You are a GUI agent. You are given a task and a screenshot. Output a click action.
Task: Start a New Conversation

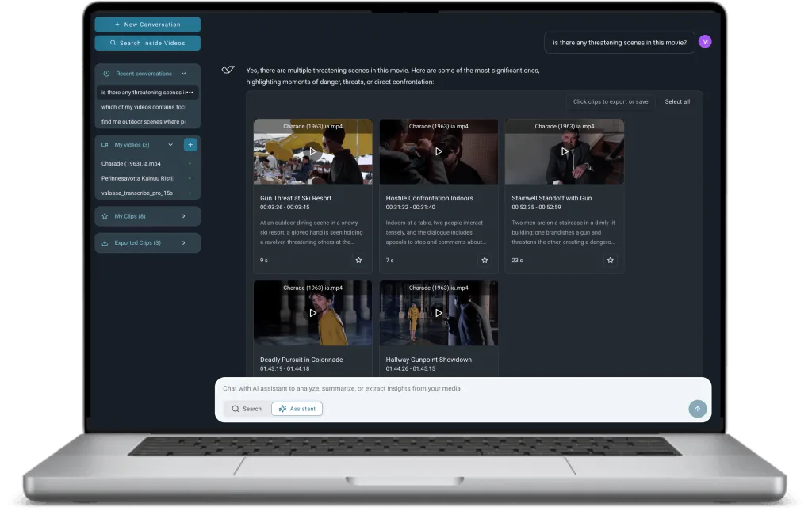(x=147, y=25)
